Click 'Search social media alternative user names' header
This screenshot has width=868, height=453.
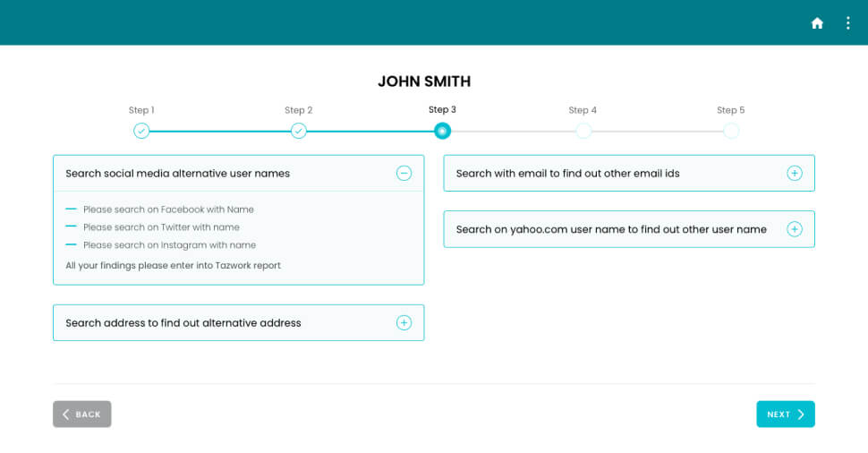[177, 174]
